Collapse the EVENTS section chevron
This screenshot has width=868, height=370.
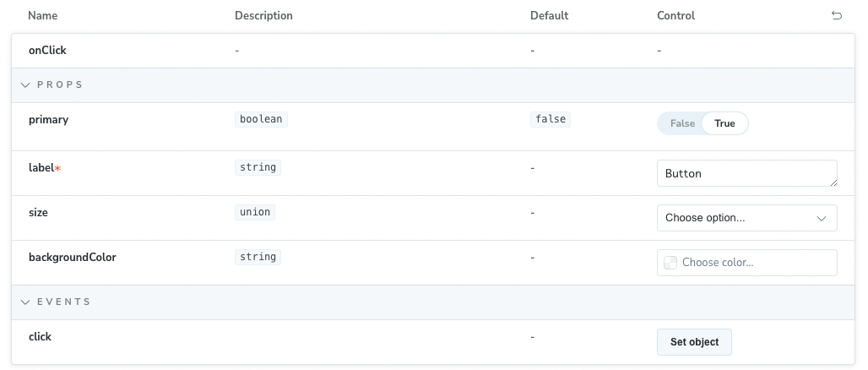tap(25, 302)
